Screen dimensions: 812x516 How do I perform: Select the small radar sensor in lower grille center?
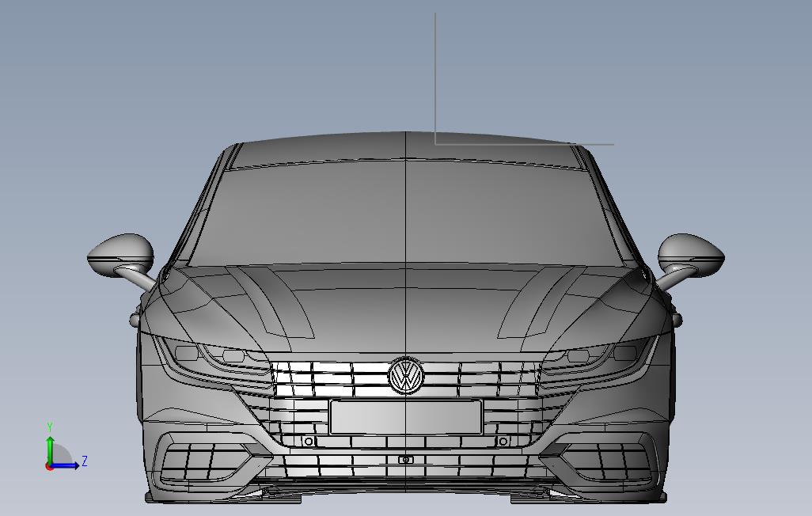pyautogui.click(x=406, y=460)
